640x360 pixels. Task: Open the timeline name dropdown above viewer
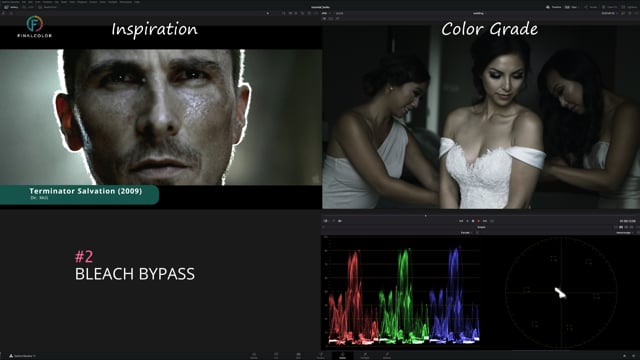479,13
